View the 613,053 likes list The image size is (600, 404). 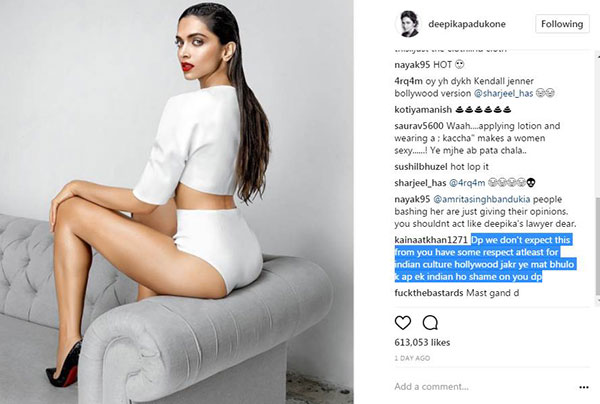coord(422,342)
